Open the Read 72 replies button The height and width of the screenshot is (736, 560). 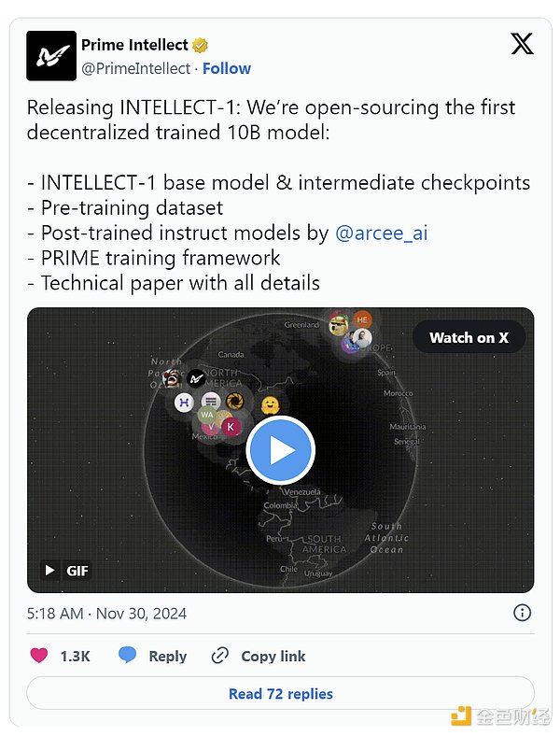tap(280, 694)
